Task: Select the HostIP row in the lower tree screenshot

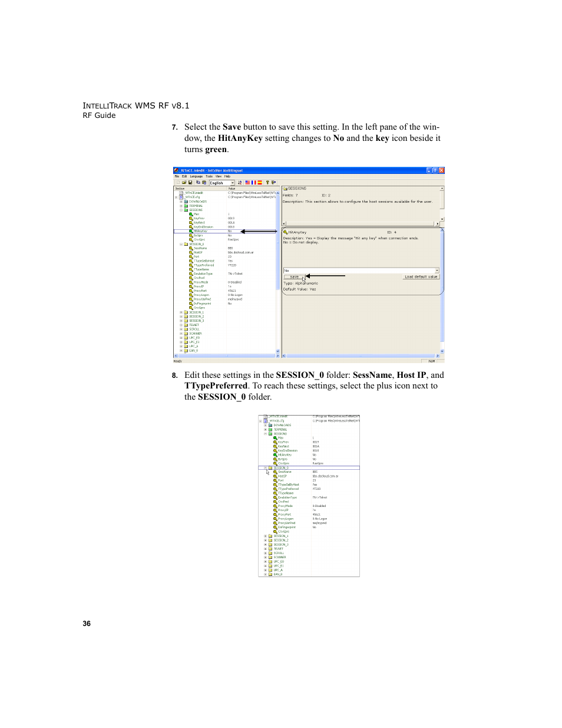Action: [309, 476]
